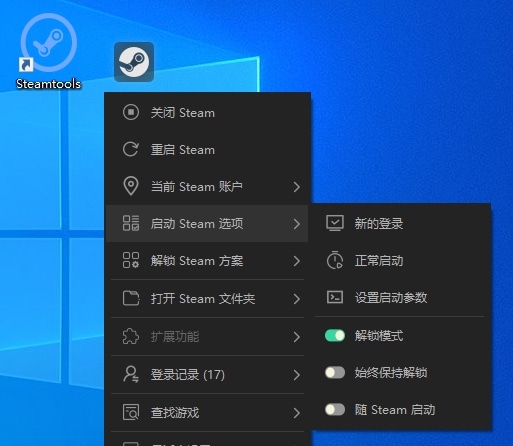This screenshot has width=513, height=446.
Task: Open the 打开 Steam 文件夹 menu entry
Action: 207,299
